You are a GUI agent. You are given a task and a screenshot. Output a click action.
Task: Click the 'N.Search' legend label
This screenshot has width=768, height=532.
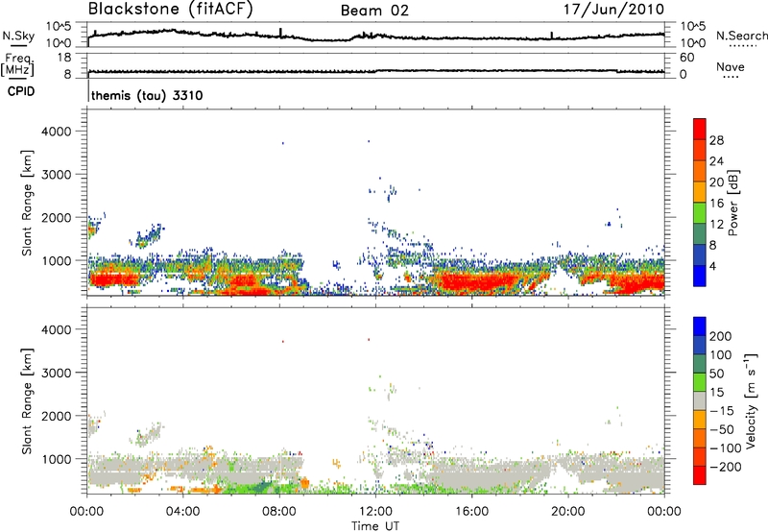(741, 36)
